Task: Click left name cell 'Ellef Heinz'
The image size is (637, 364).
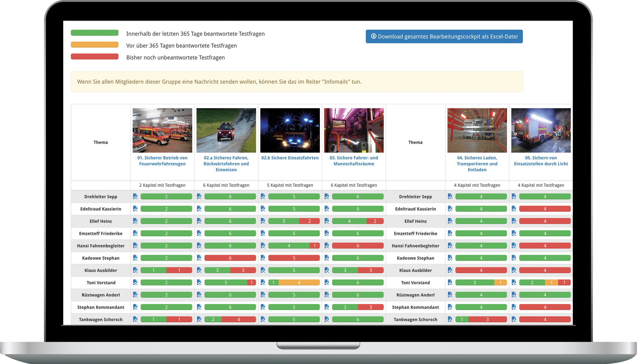Action: point(101,221)
